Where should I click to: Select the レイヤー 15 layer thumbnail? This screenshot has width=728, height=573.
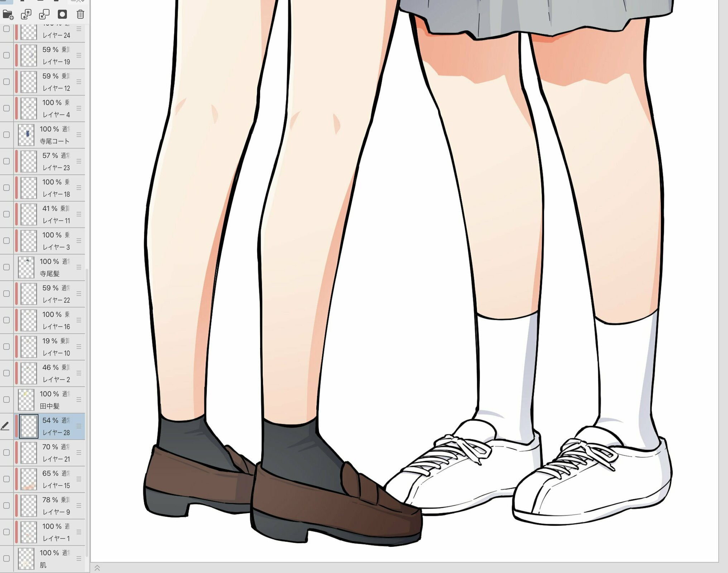point(29,479)
